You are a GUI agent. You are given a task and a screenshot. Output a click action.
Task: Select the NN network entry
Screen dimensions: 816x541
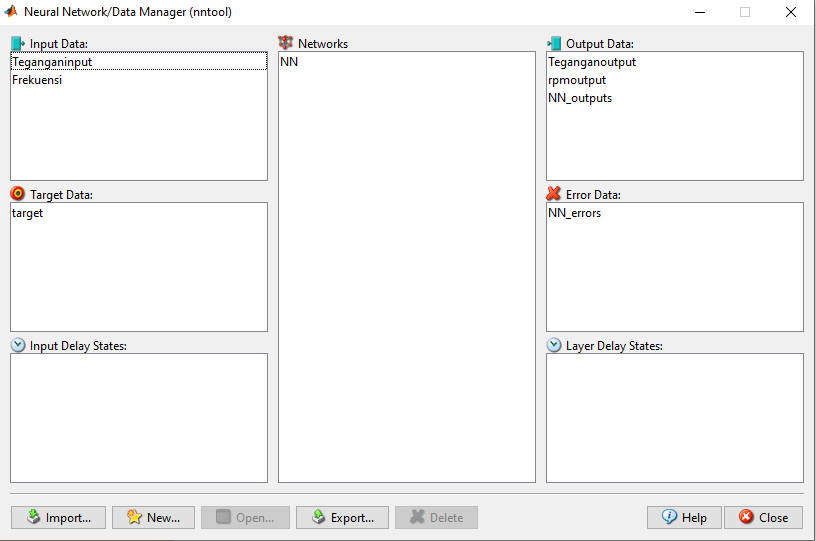pyautogui.click(x=407, y=61)
